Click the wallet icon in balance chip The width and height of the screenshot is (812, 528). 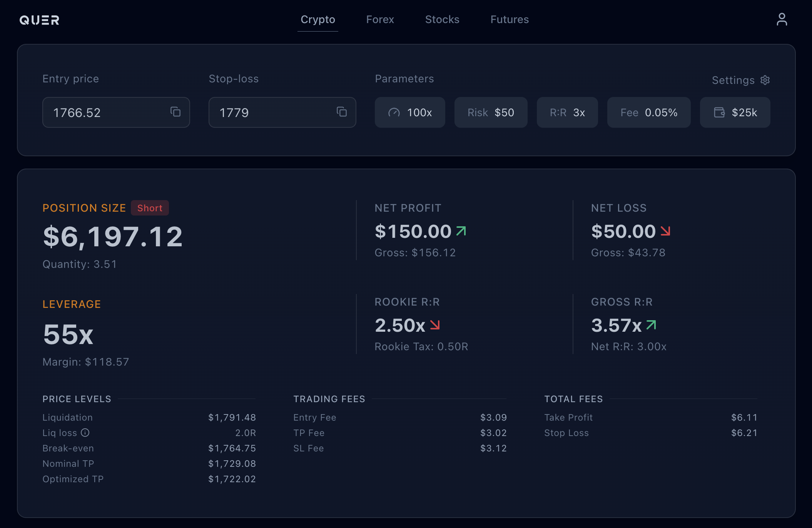click(x=719, y=112)
